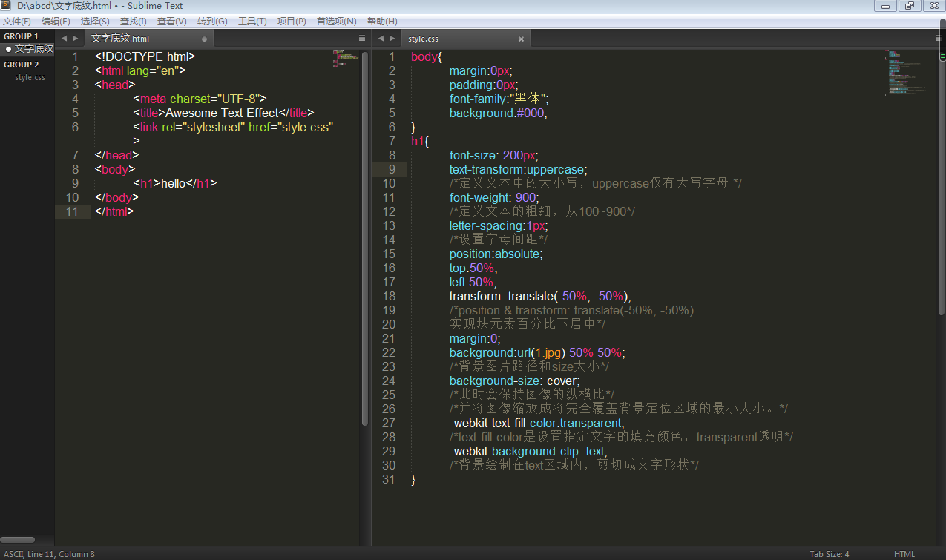
Task: Click previous tab arrow in right pane
Action: tap(381, 39)
